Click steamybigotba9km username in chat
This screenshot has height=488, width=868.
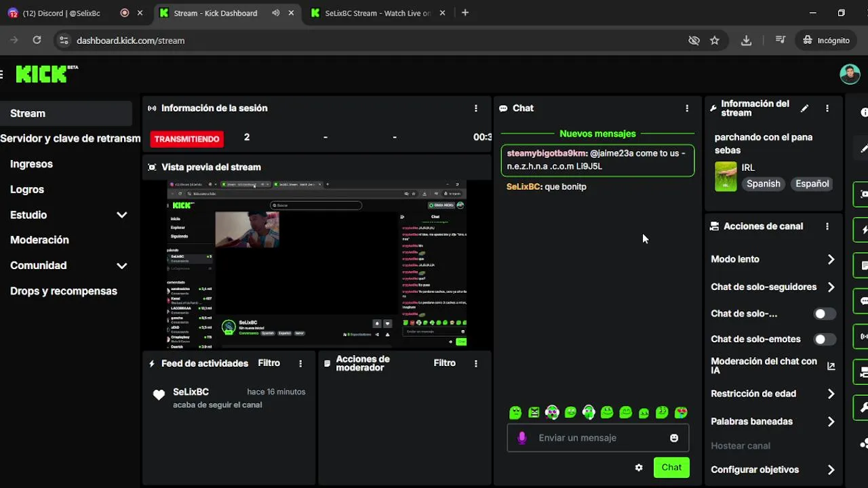[x=547, y=153]
